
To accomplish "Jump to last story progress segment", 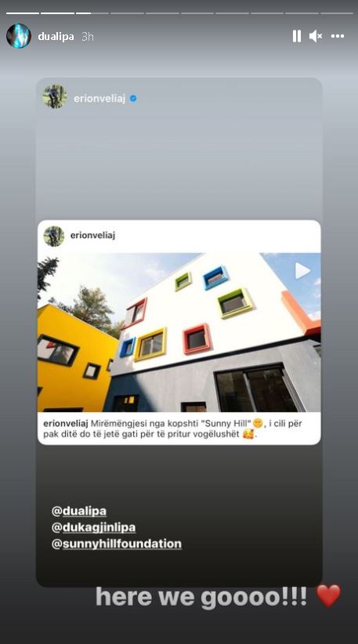I will (x=336, y=13).
